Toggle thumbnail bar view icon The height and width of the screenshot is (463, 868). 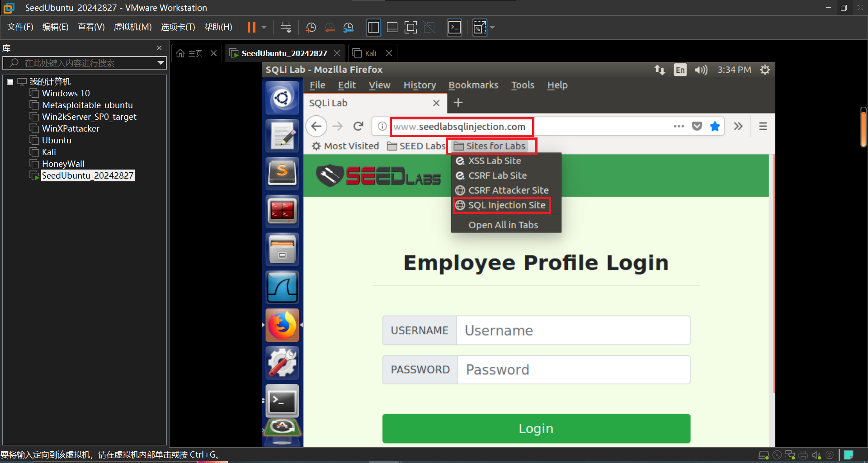[392, 28]
